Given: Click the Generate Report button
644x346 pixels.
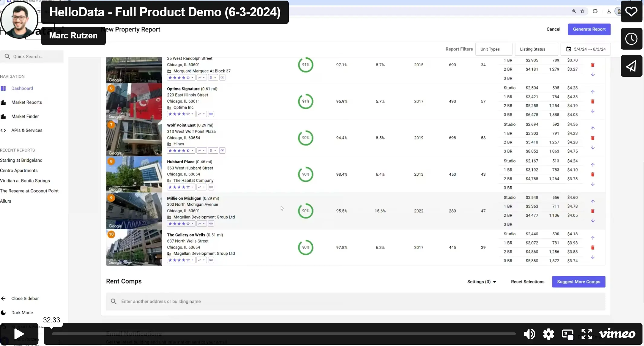Looking at the screenshot, I should tap(589, 29).
